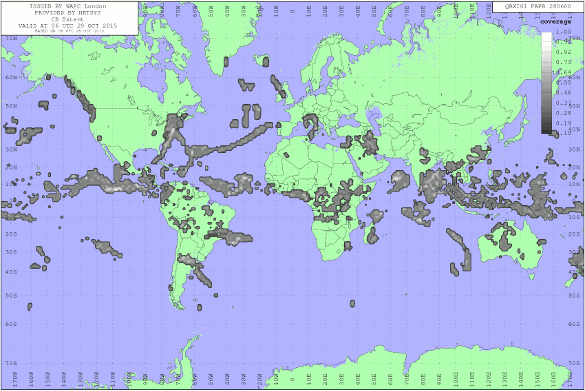The height and width of the screenshot is (391, 585).
Task: Click the 30N latitude label on the left edge
Action: [11, 150]
